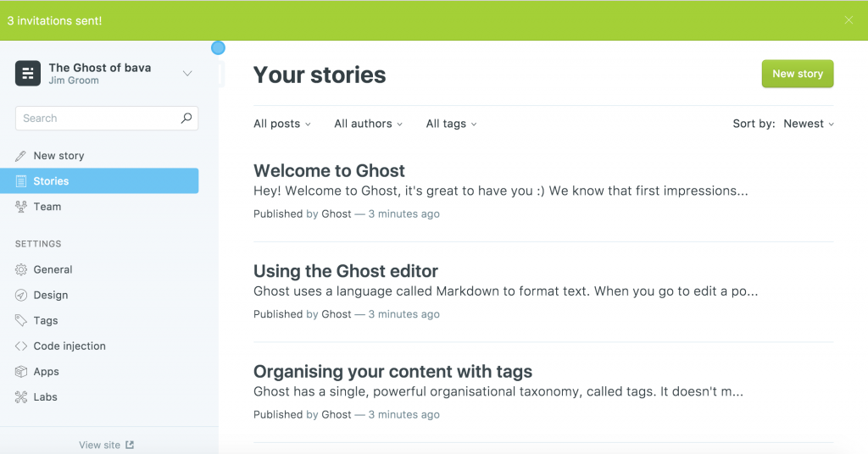This screenshot has height=454, width=868.
Task: Open the All posts filter dropdown
Action: click(282, 124)
